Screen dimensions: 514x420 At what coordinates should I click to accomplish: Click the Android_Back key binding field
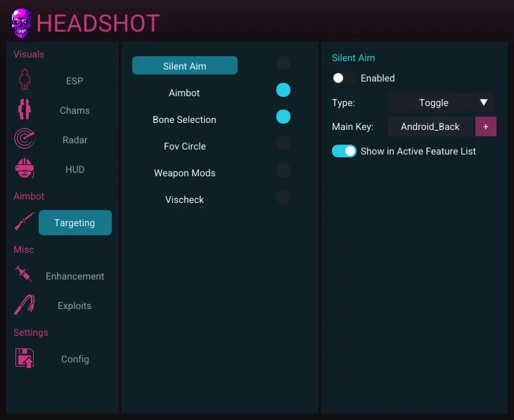click(x=430, y=126)
